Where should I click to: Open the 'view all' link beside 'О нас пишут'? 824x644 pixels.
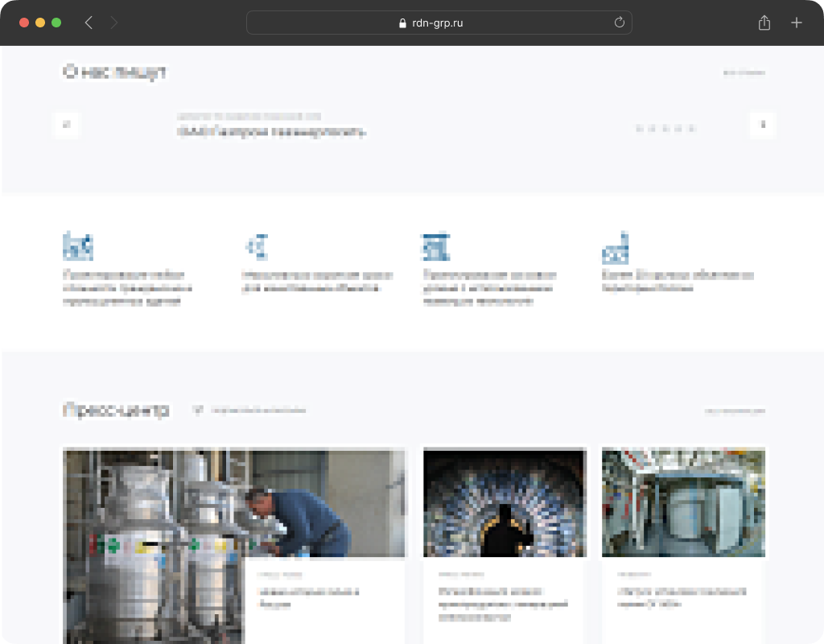(x=744, y=72)
